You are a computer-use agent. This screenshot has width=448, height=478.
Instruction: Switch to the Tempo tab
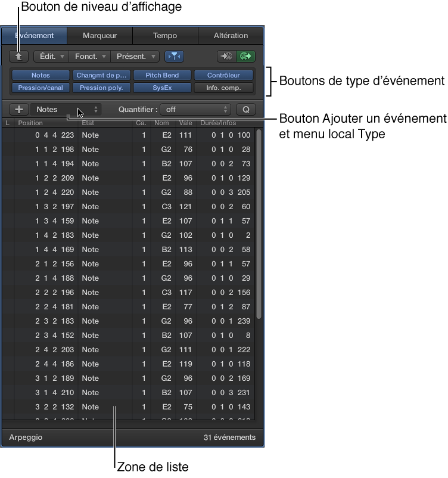165,36
